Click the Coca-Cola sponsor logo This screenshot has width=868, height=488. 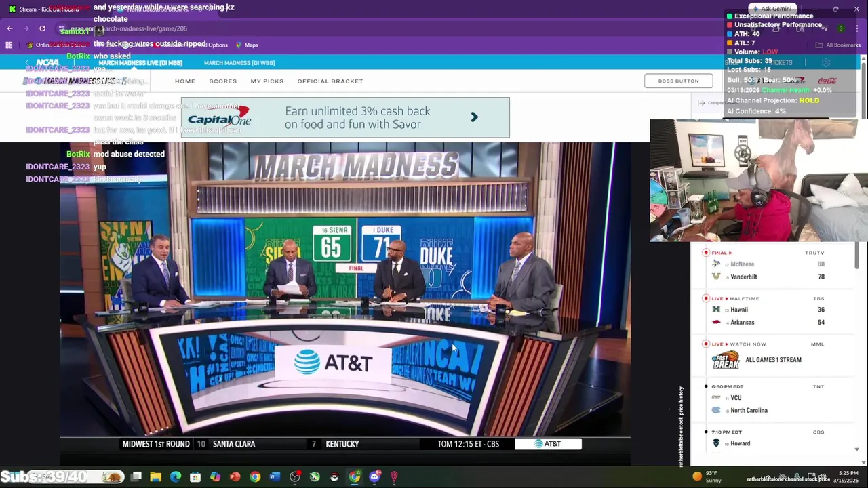pyautogui.click(x=827, y=81)
